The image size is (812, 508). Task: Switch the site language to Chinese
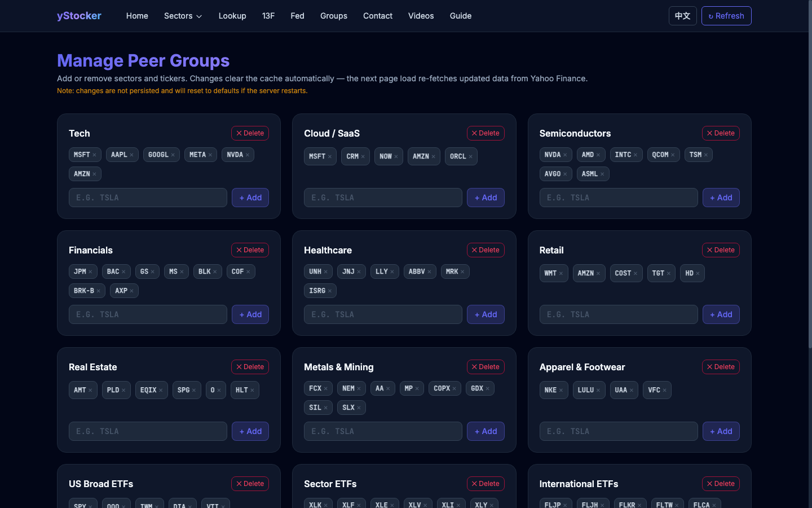tap(682, 16)
